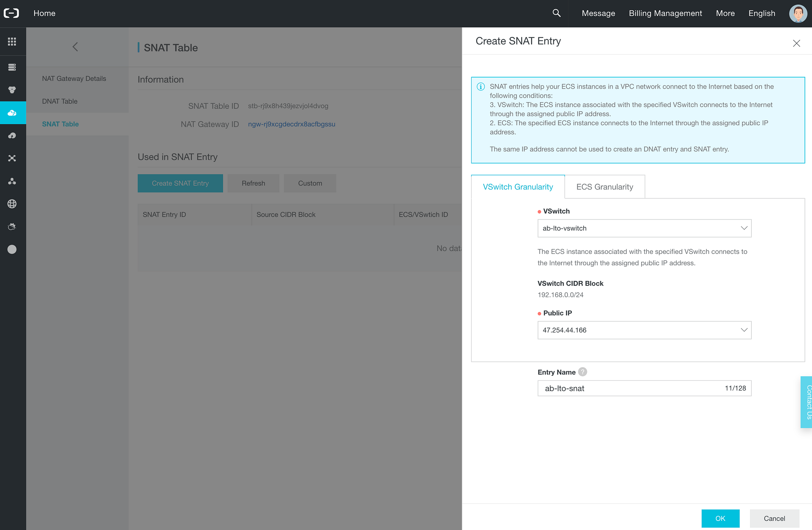Screen dimensions: 812x530
Task: Click the Entry Name help question icon
Action: click(x=583, y=372)
